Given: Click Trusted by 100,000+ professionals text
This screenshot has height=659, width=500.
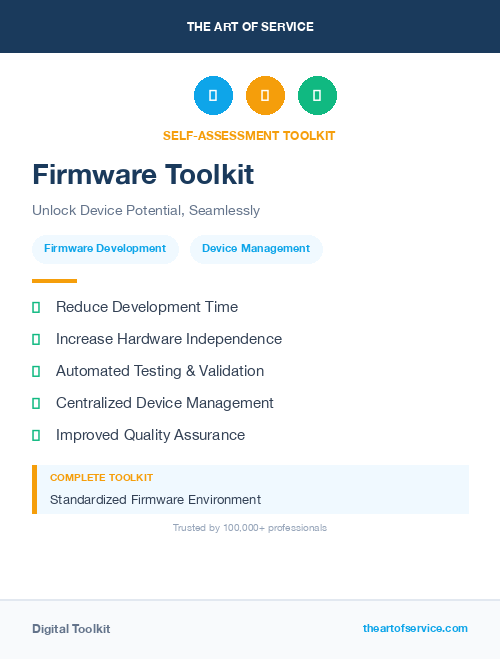Looking at the screenshot, I should pos(250,527).
